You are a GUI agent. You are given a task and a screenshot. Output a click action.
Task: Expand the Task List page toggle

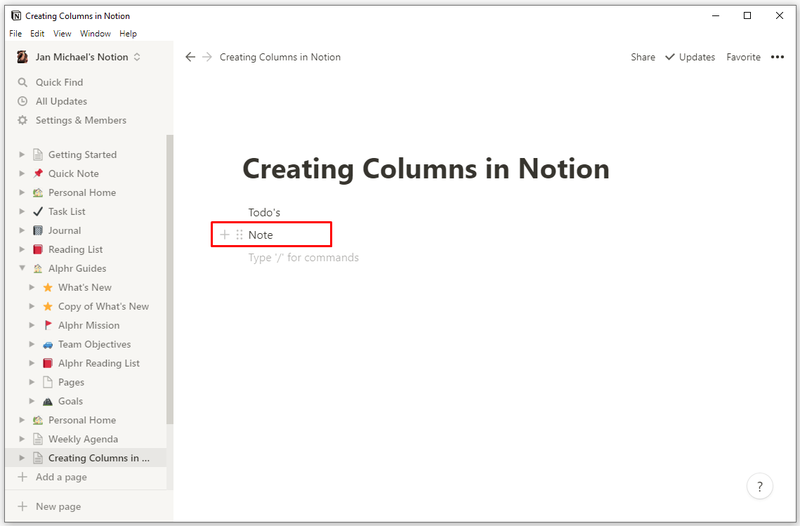coord(22,211)
